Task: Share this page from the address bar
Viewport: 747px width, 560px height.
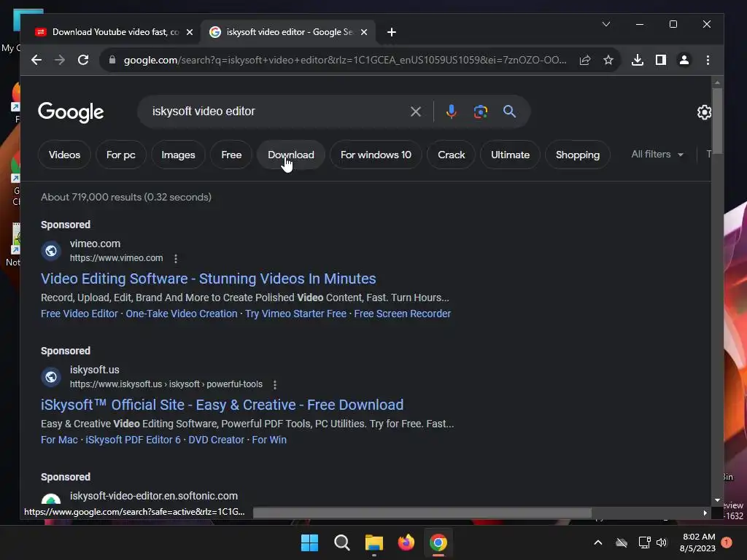Action: [x=585, y=60]
